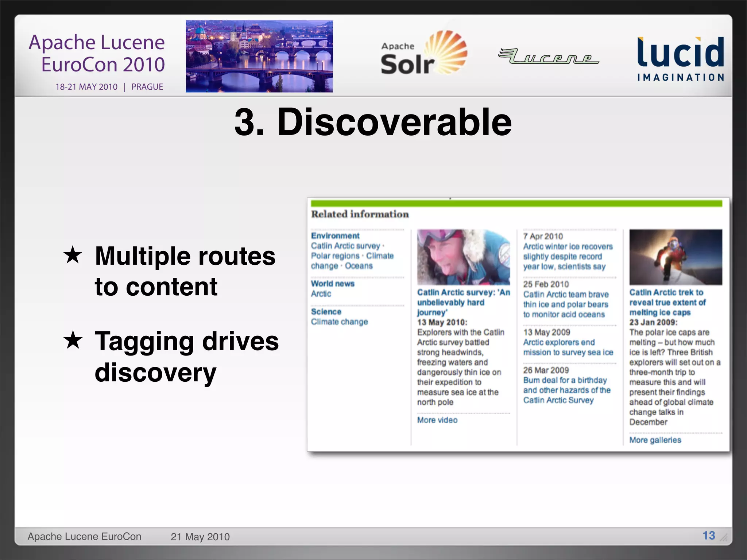Screen dimensions: 747x560
Task: Click the Apache Lucene EuroCon 2010 title
Action: click(x=97, y=53)
